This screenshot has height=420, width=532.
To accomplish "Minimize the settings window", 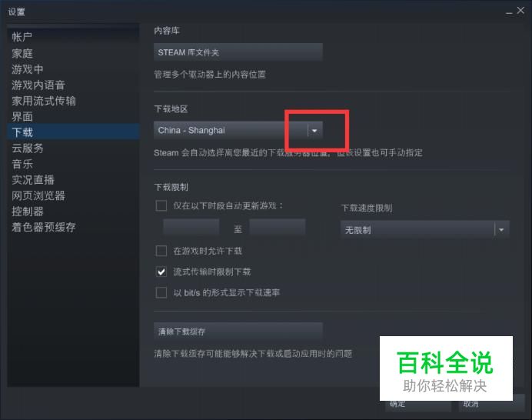I will coord(509,12).
